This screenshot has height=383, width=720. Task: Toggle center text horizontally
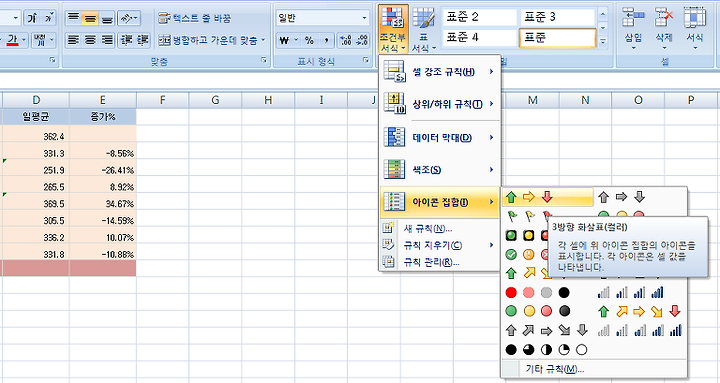(90, 40)
